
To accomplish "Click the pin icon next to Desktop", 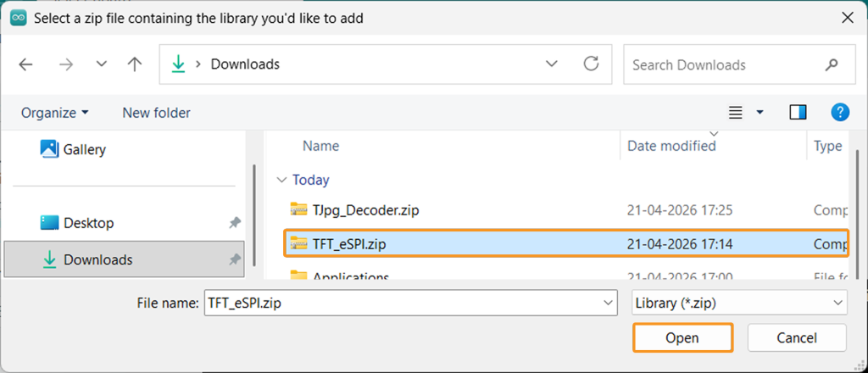I will click(x=235, y=223).
